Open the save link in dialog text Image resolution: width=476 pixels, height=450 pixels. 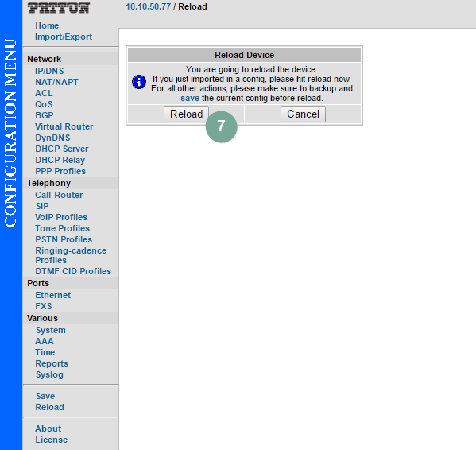tap(190, 98)
